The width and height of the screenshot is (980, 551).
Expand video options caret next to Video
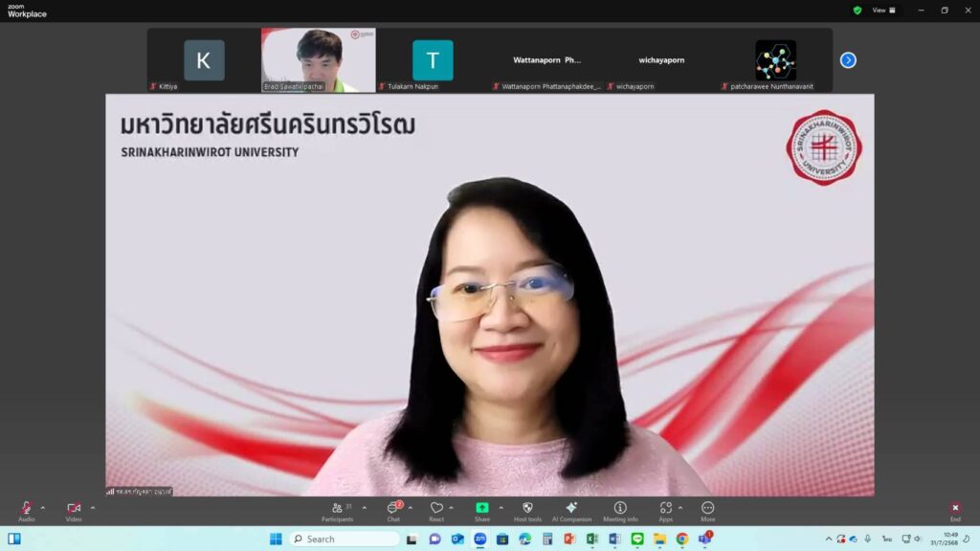pyautogui.click(x=93, y=508)
